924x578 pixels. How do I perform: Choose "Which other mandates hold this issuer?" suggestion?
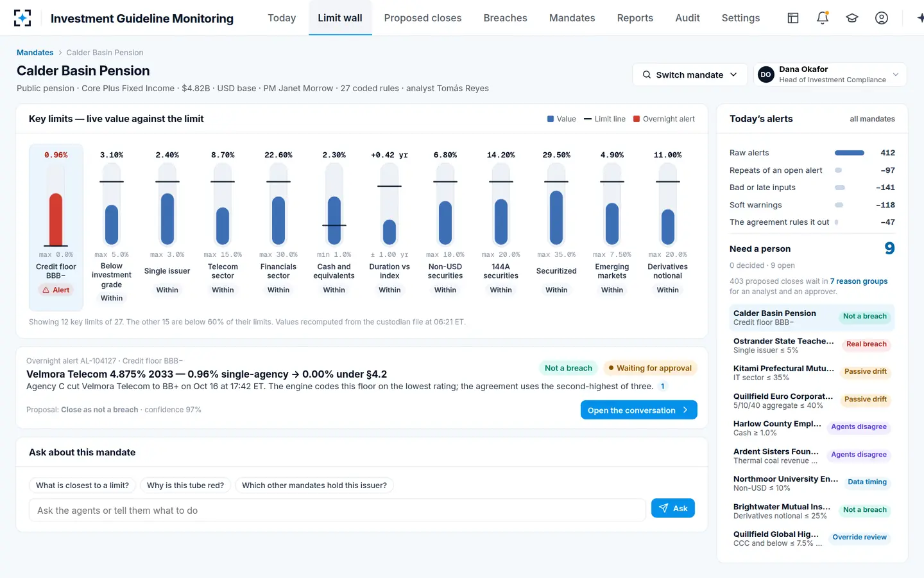314,486
